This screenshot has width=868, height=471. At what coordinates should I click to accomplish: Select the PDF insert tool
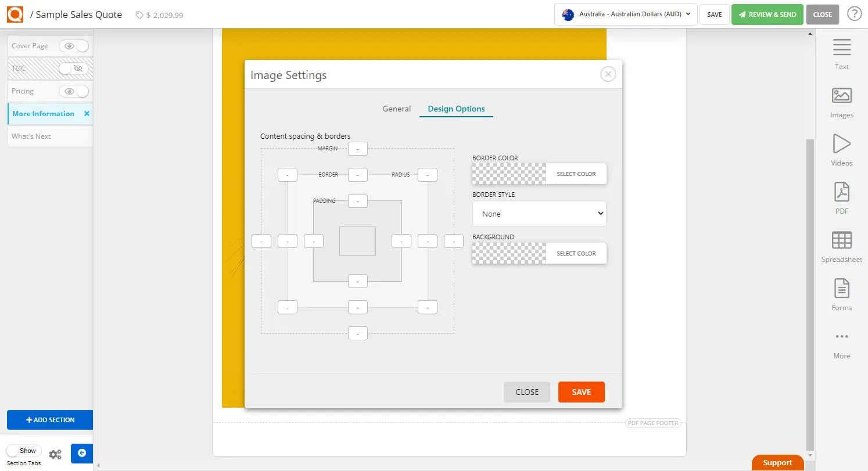coord(841,198)
